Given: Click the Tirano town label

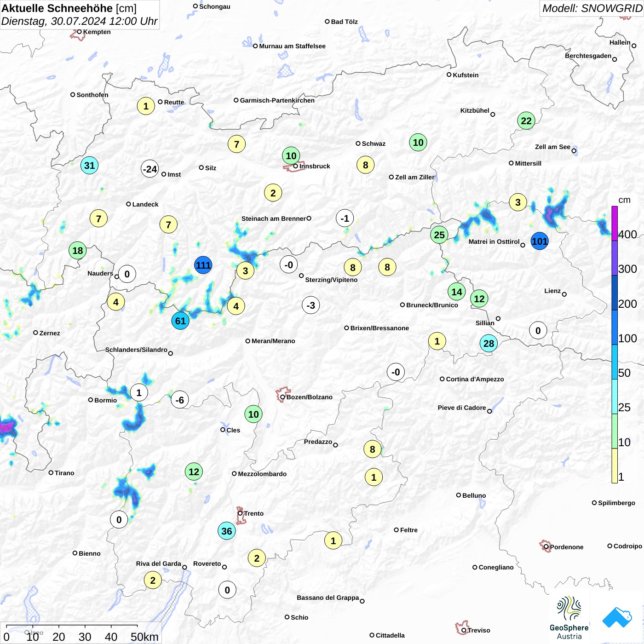Looking at the screenshot, I should coord(64,473).
